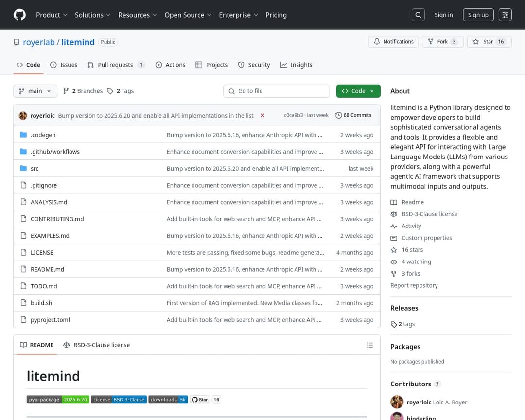The width and height of the screenshot is (525, 420).
Task: Select the README tab
Action: click(x=37, y=345)
